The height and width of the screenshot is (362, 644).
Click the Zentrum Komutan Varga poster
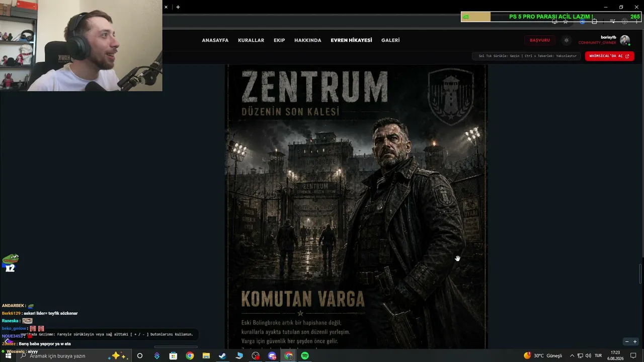point(356,206)
